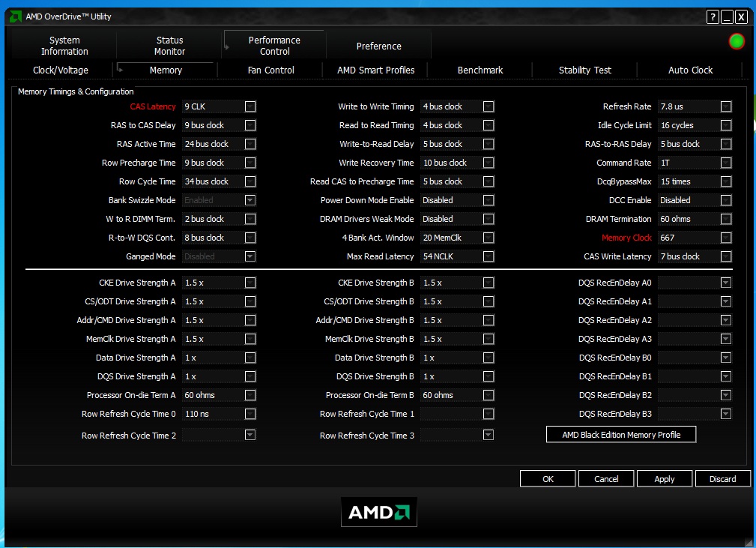Select the Performance Control tab

[274, 46]
